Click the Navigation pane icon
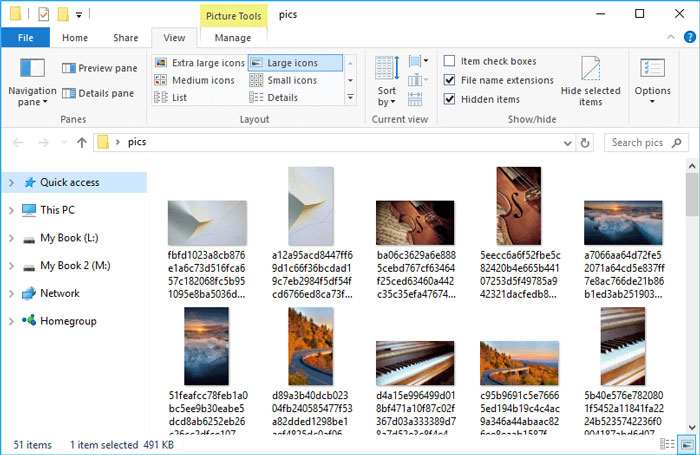 coord(32,70)
